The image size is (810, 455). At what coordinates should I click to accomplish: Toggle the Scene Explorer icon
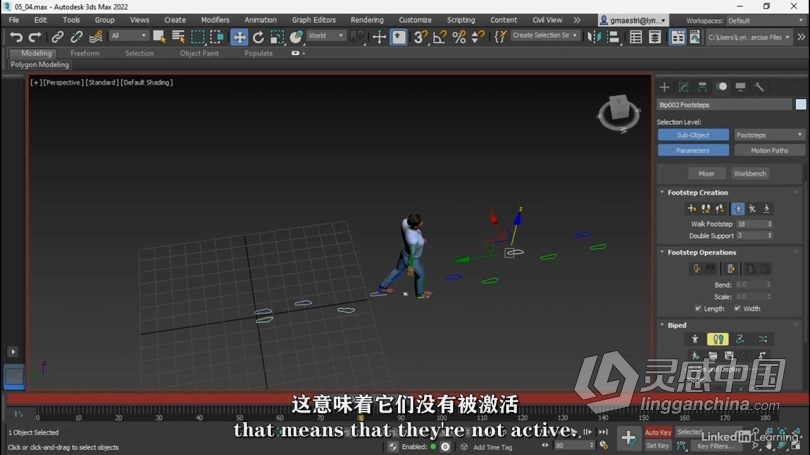point(636,37)
